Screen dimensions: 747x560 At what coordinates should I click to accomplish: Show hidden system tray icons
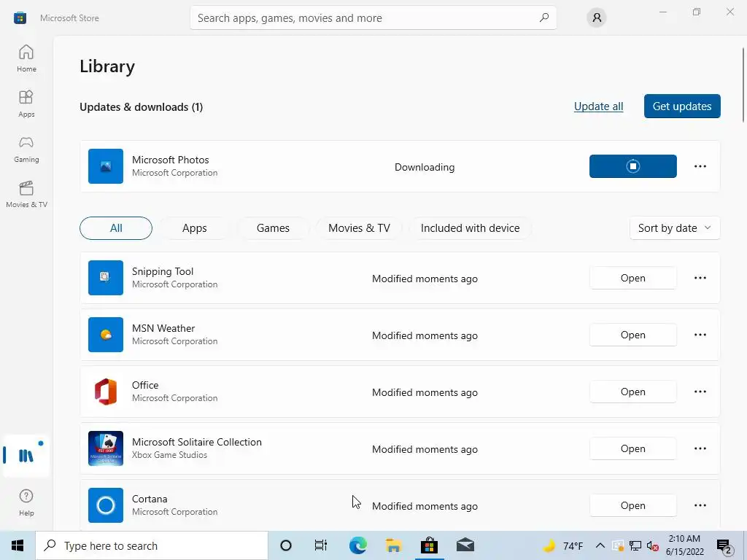pos(600,545)
